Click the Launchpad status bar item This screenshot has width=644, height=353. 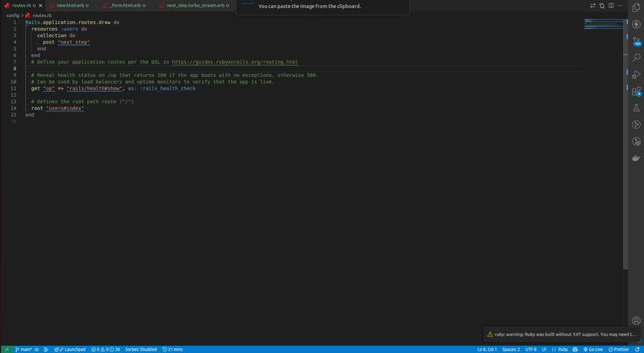point(70,349)
